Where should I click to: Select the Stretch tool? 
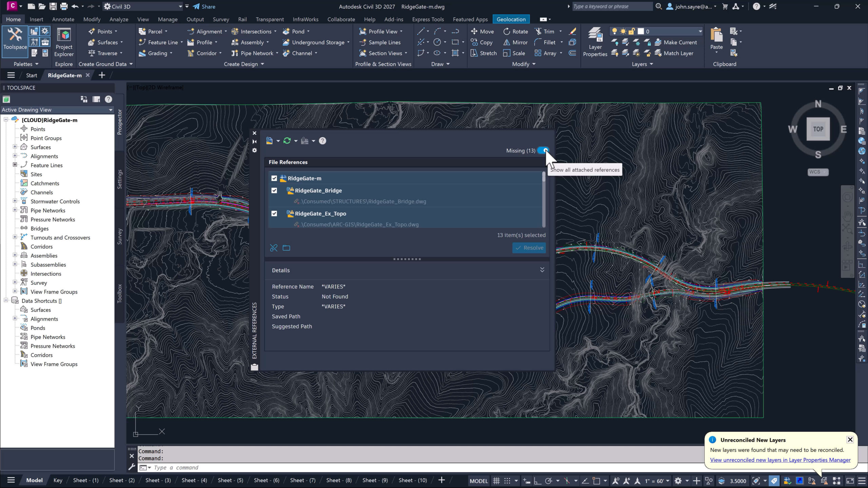(x=484, y=53)
